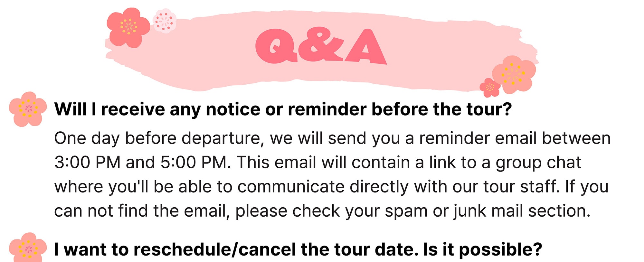The width and height of the screenshot is (644, 262).
Task: Click the "3:00 PM" time text
Action: click(87, 162)
